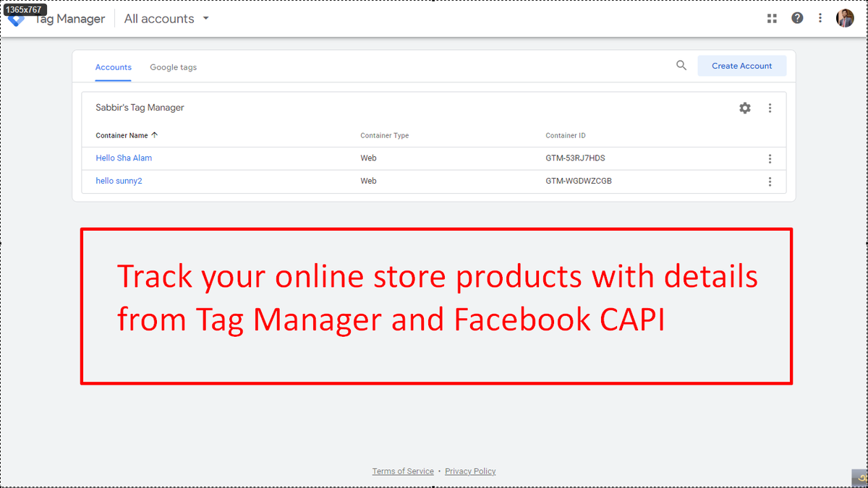Open more options for Hello Sha Alam
Screen dimensions: 868x488
point(770,158)
